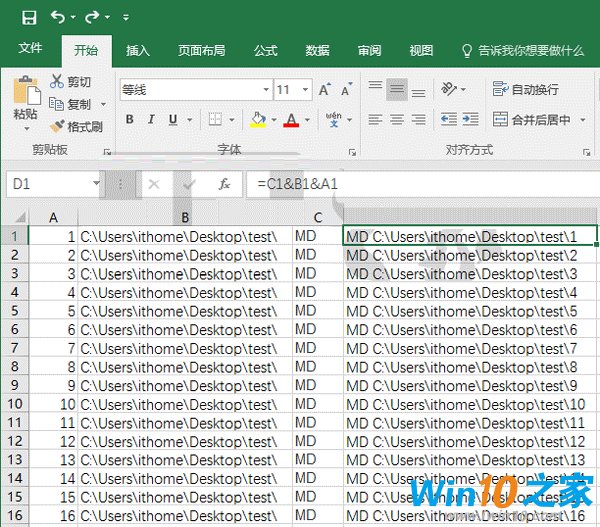The image size is (600, 527).
Task: Select the Format Painter brush
Action: (x=76, y=126)
